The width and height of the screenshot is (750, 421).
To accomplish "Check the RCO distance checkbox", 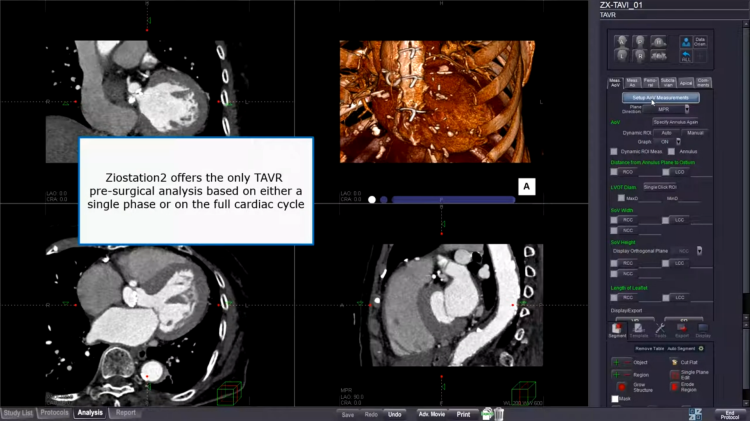I will (614, 172).
